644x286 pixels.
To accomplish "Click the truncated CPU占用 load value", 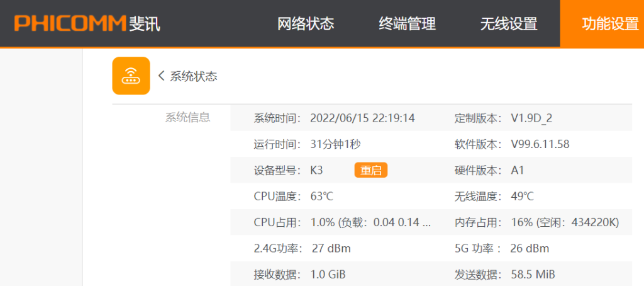I will pyautogui.click(x=371, y=222).
